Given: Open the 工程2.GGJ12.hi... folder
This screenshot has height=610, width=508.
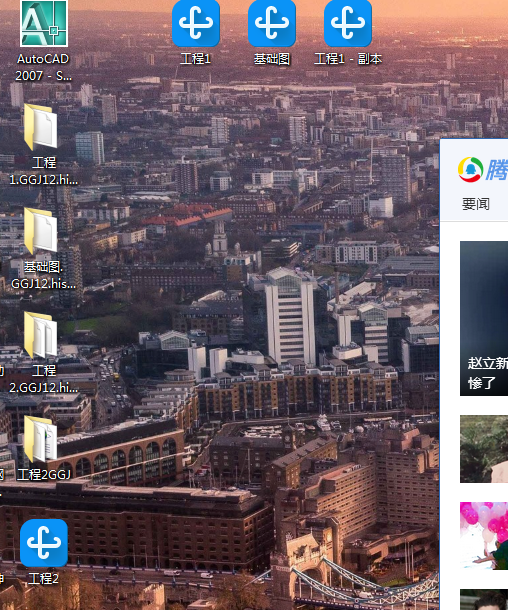Looking at the screenshot, I should pyautogui.click(x=41, y=335).
